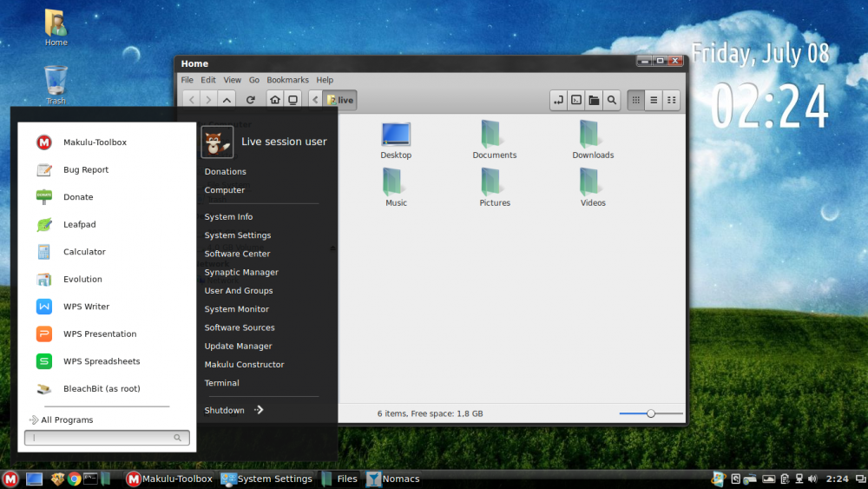Open volume control in system tray
The height and width of the screenshot is (489, 868).
(812, 479)
